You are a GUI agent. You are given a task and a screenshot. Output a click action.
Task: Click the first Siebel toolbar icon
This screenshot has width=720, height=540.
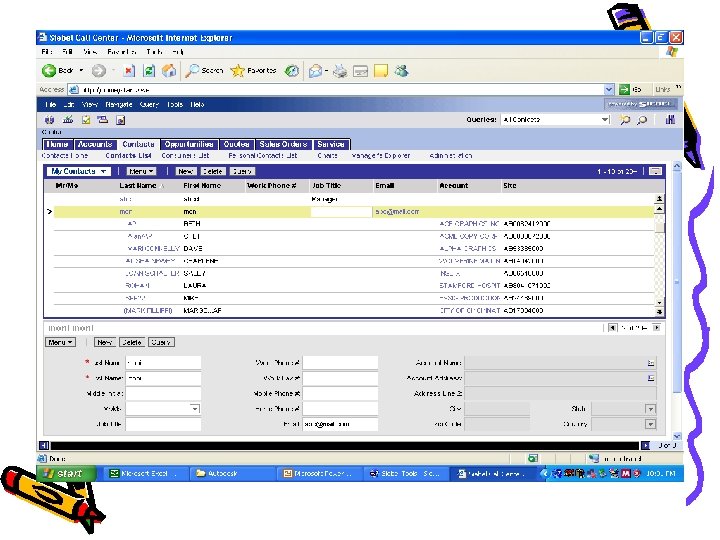[x=49, y=120]
